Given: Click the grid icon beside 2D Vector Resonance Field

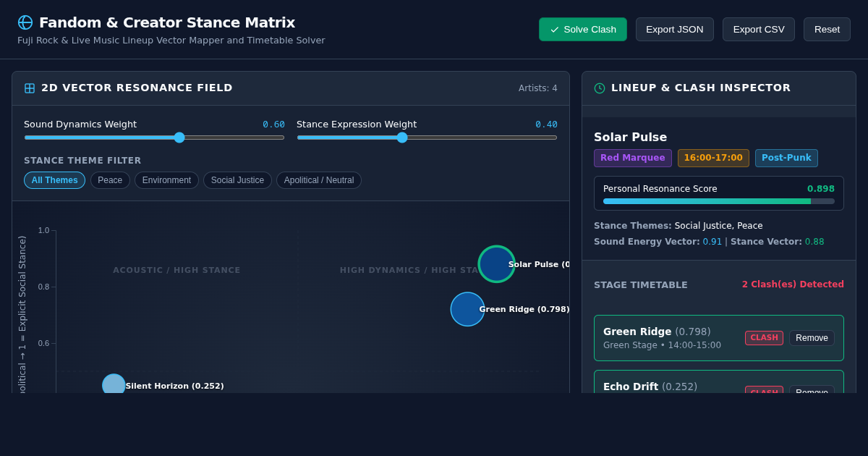Looking at the screenshot, I should (x=30, y=88).
